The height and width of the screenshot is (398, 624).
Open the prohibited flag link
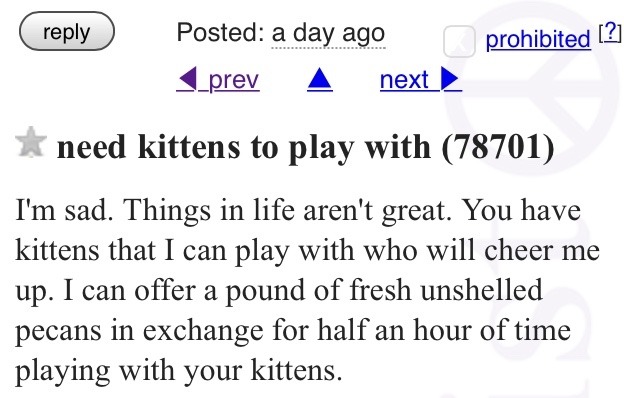[x=538, y=39]
